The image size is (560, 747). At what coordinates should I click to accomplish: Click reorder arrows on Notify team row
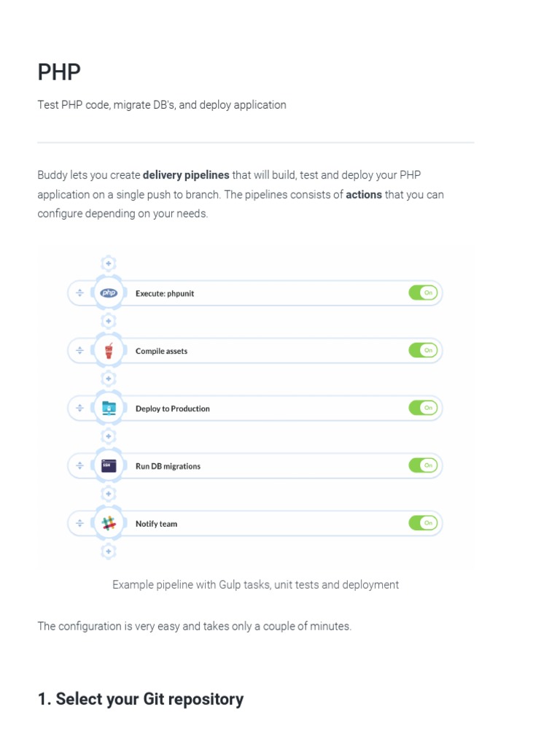(79, 523)
